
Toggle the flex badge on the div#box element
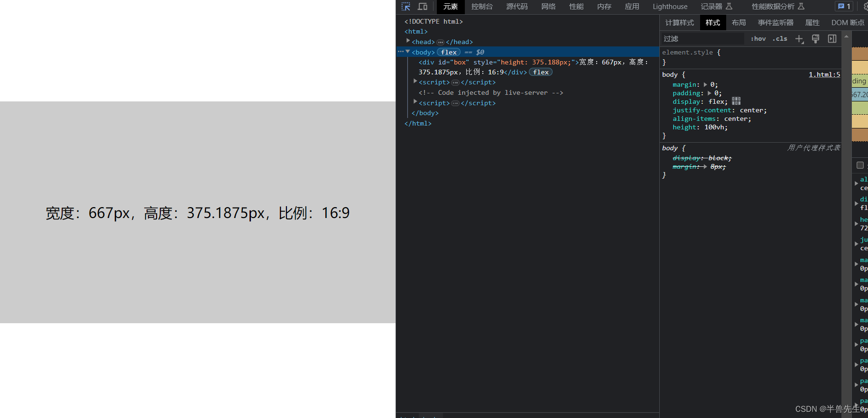(x=541, y=72)
